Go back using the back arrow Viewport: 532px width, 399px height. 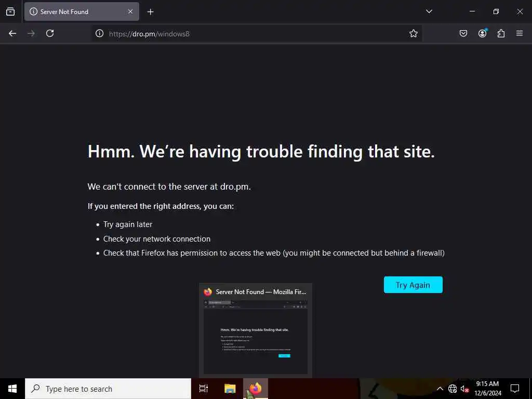point(12,33)
